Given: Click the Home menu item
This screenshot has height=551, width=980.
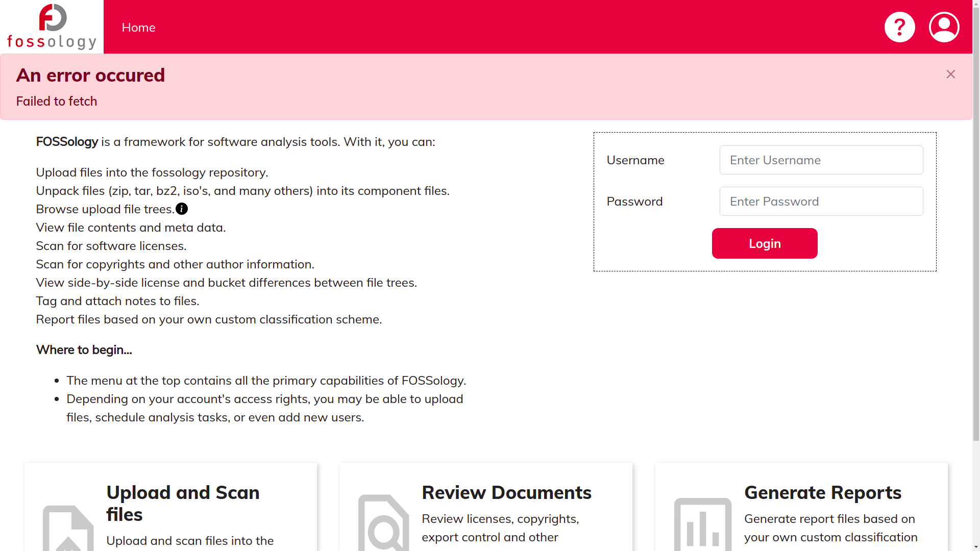Looking at the screenshot, I should pyautogui.click(x=138, y=27).
